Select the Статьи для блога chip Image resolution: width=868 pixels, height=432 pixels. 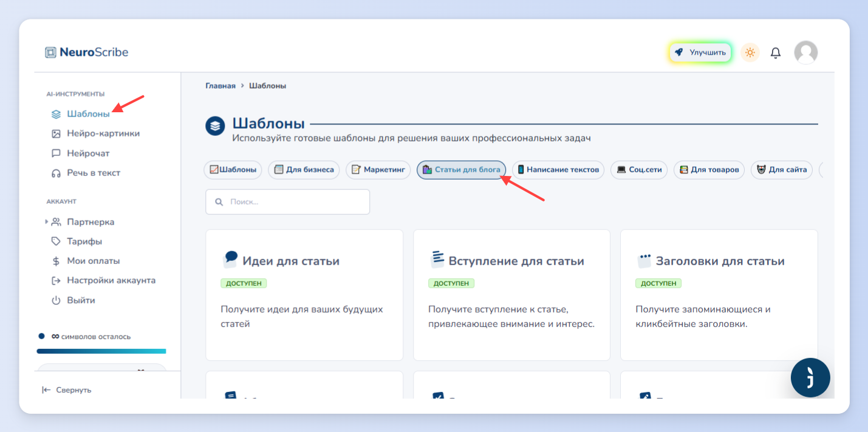point(461,170)
